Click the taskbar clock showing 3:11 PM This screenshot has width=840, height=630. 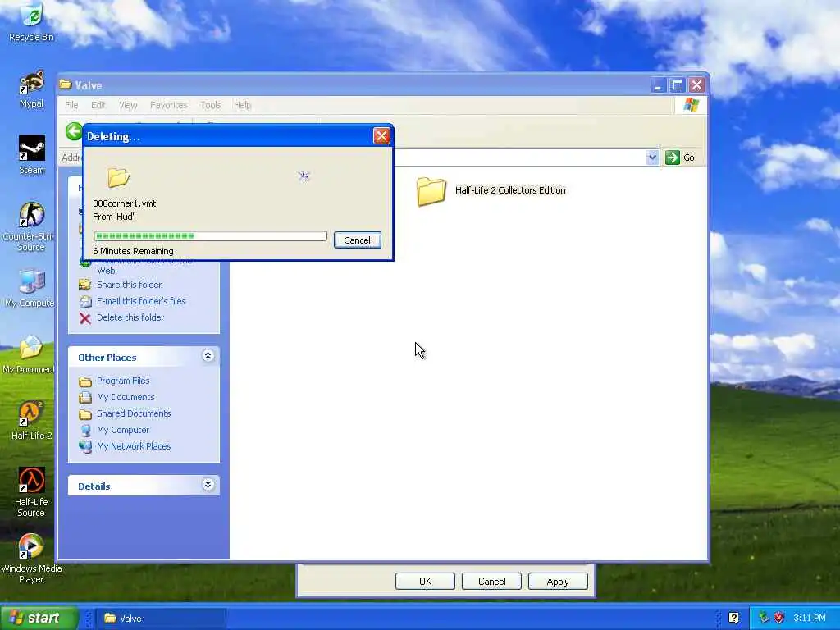click(x=810, y=619)
